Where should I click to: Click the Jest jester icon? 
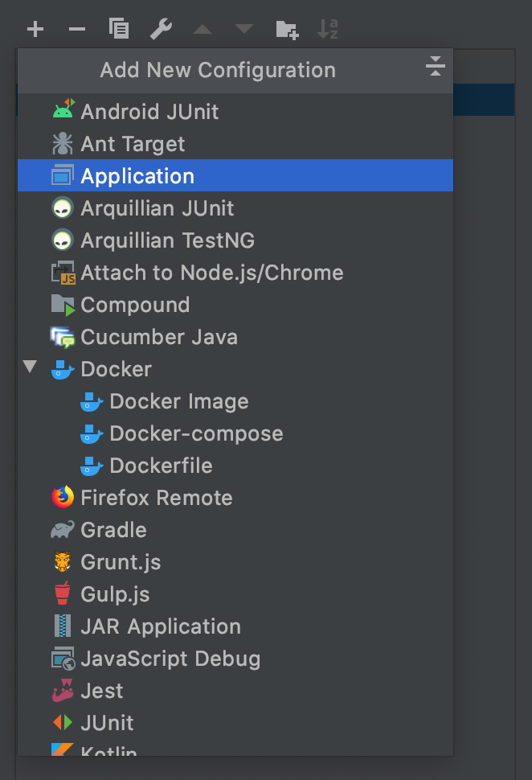pyautogui.click(x=63, y=691)
